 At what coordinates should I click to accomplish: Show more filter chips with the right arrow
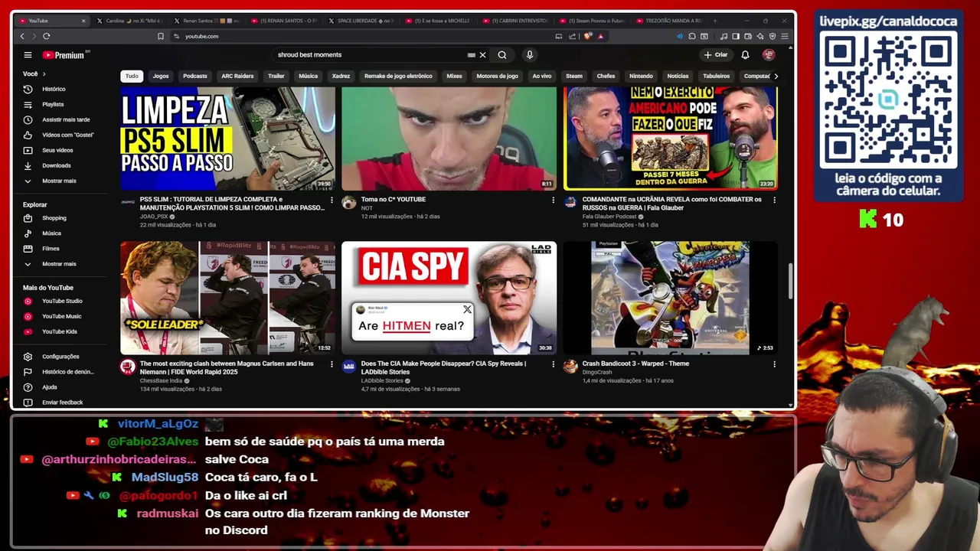[776, 76]
